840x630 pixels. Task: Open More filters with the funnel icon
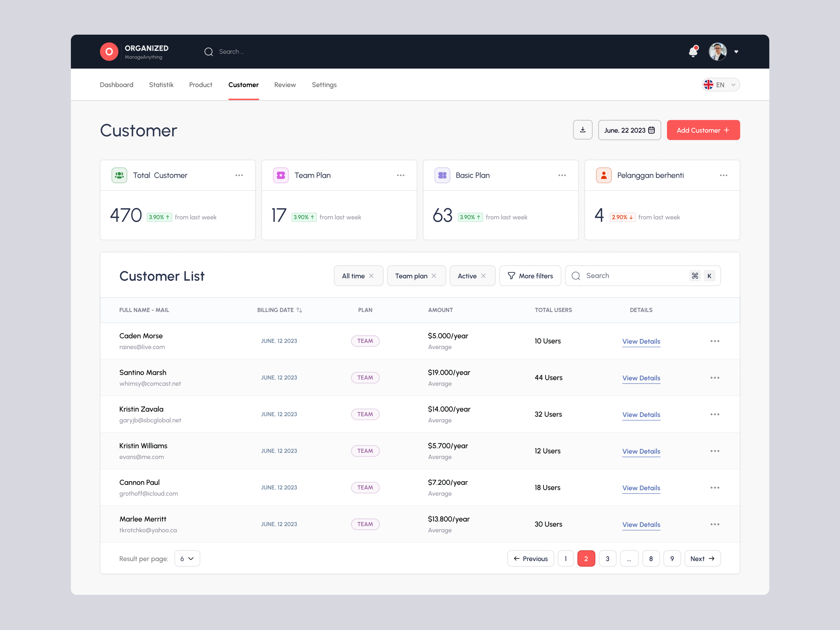511,276
